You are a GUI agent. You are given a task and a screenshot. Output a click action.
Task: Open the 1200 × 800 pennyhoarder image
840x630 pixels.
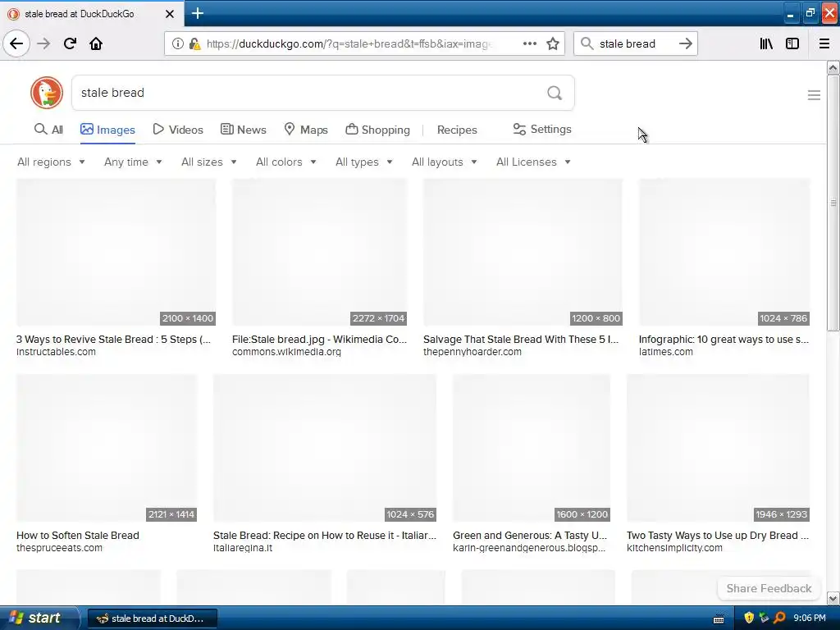(523, 253)
